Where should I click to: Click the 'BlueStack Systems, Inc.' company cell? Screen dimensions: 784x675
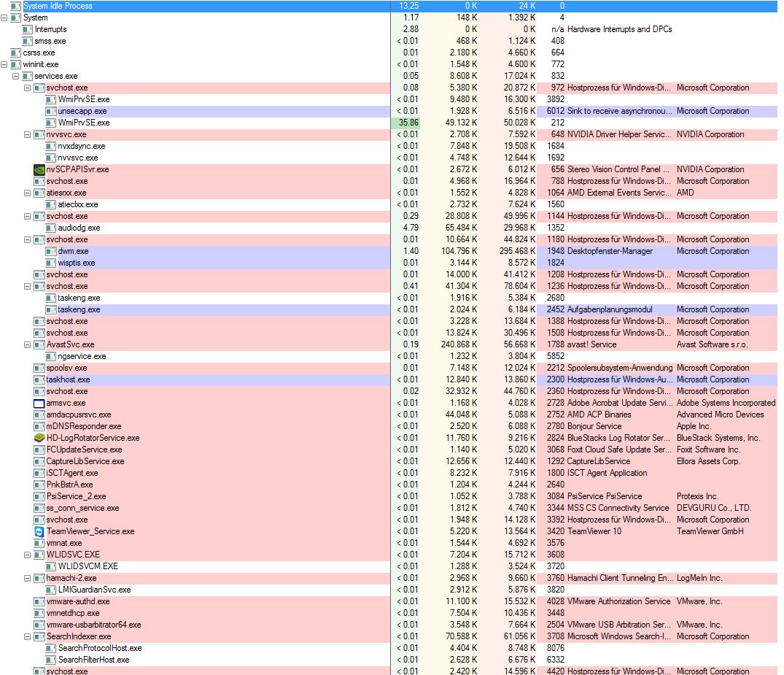point(718,438)
